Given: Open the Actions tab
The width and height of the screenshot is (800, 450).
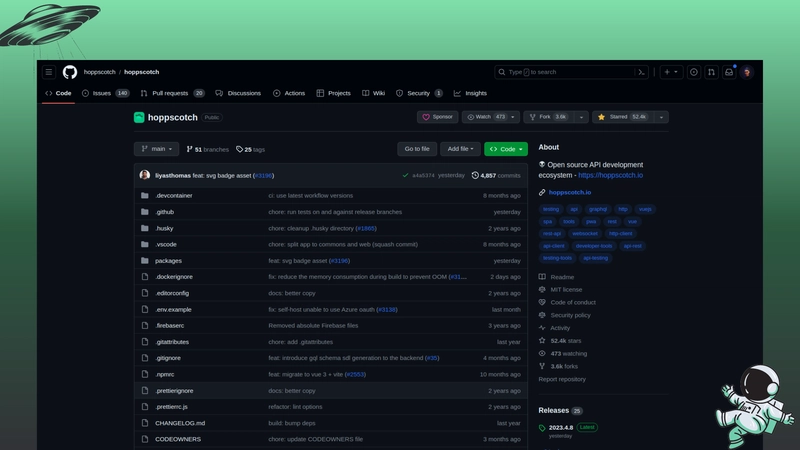Looking at the screenshot, I should pos(289,93).
